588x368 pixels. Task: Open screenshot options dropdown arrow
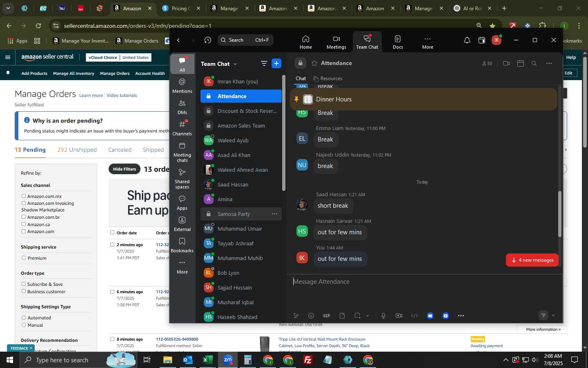click(x=367, y=316)
